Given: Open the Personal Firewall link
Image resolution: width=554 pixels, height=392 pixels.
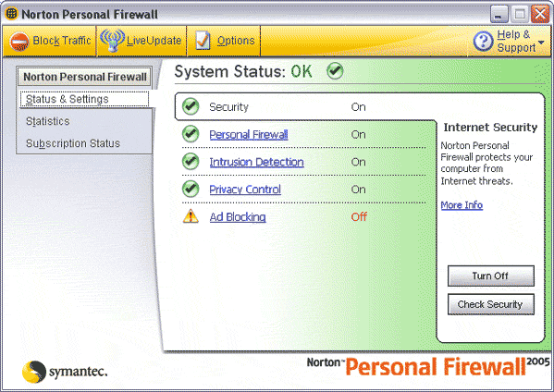Looking at the screenshot, I should point(249,135).
